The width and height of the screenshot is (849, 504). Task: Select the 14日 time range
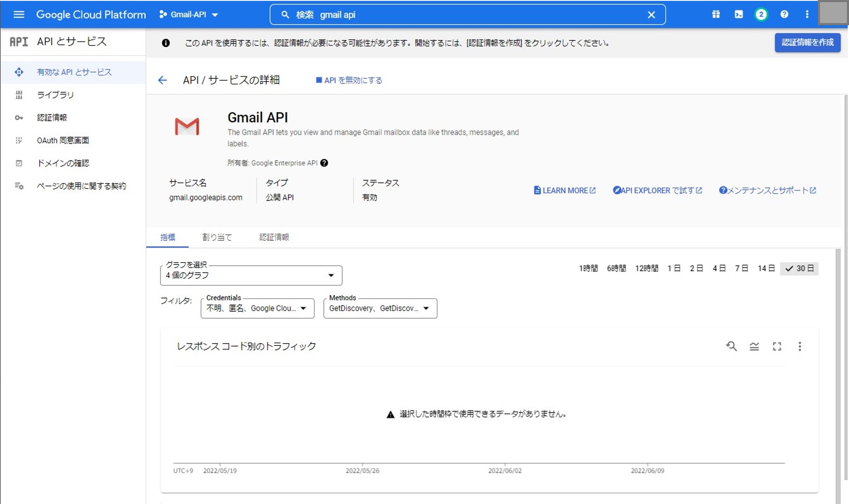(x=766, y=268)
